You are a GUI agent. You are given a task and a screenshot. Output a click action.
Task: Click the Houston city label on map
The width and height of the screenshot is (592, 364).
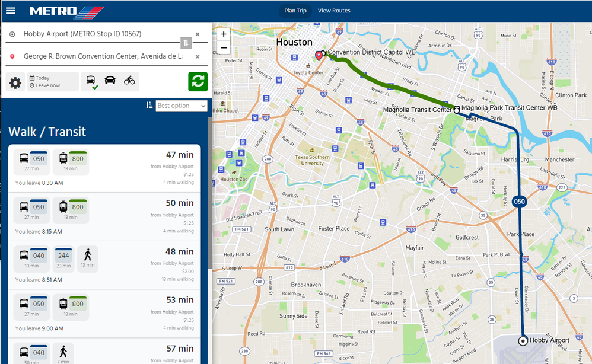[294, 42]
